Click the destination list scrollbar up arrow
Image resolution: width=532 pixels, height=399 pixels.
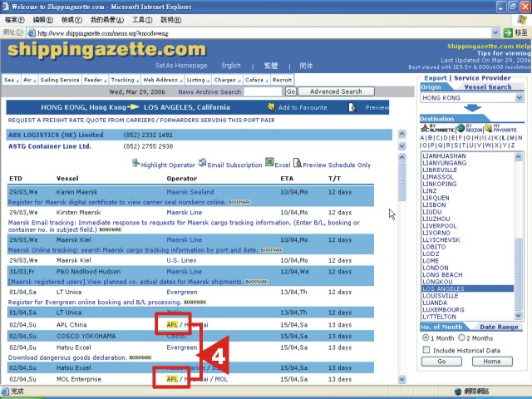(x=518, y=157)
